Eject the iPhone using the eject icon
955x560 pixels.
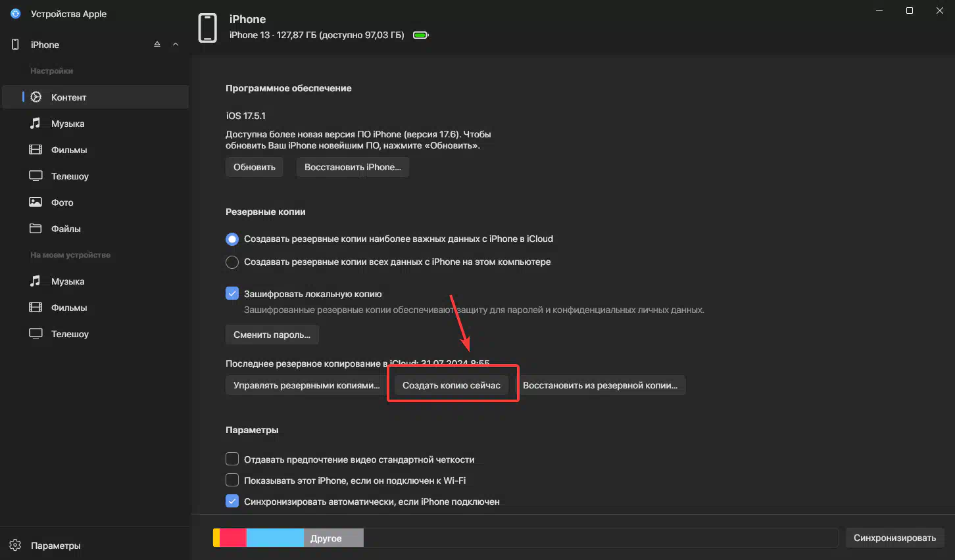pos(157,44)
